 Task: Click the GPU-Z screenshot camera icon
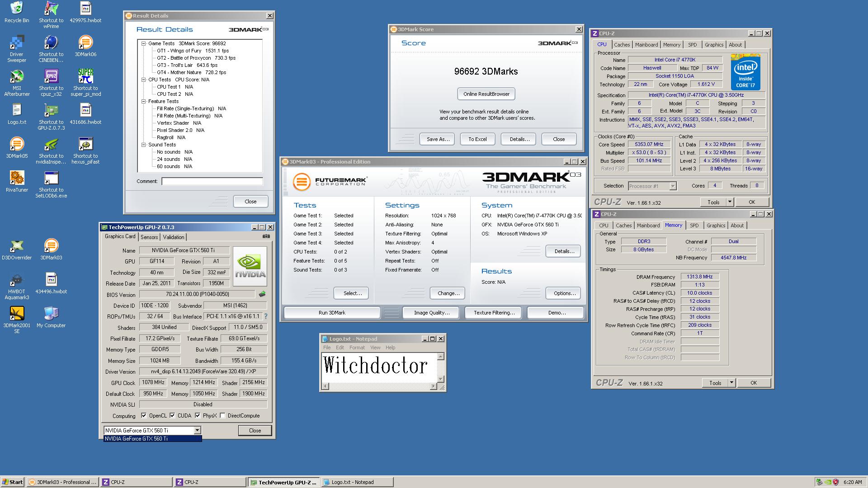[x=266, y=236]
